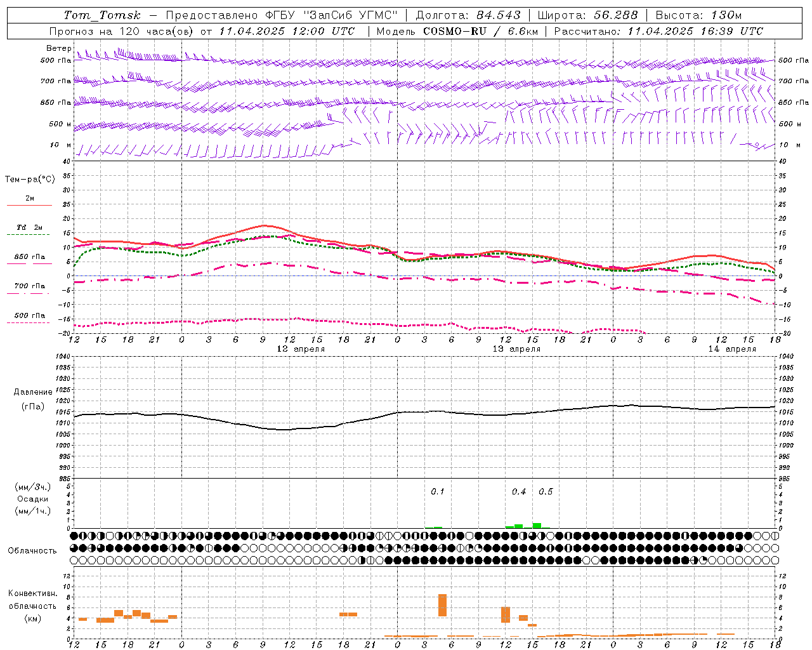Click the 10 м wind level label on left
812x650 pixels.
click(61, 145)
